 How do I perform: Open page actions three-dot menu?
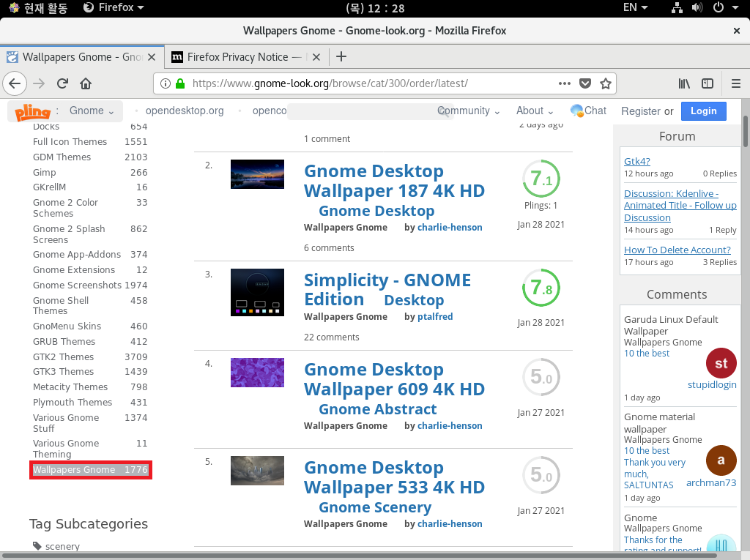(x=565, y=83)
